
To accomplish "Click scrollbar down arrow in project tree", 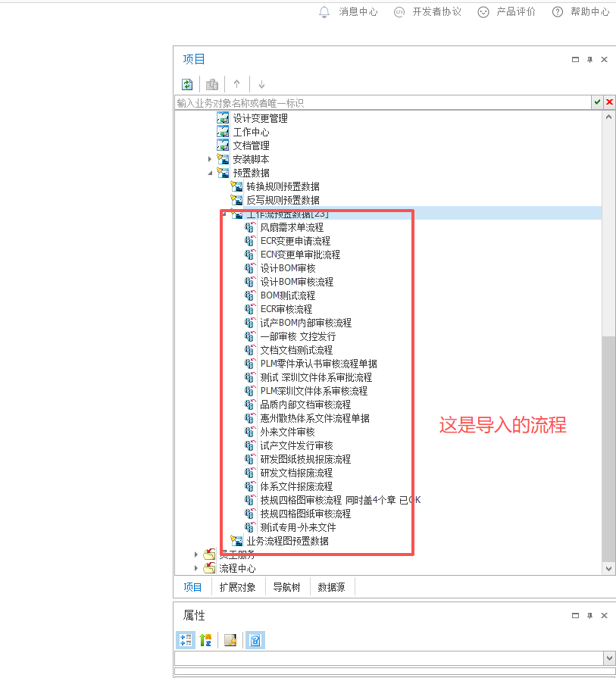I will coord(608,569).
